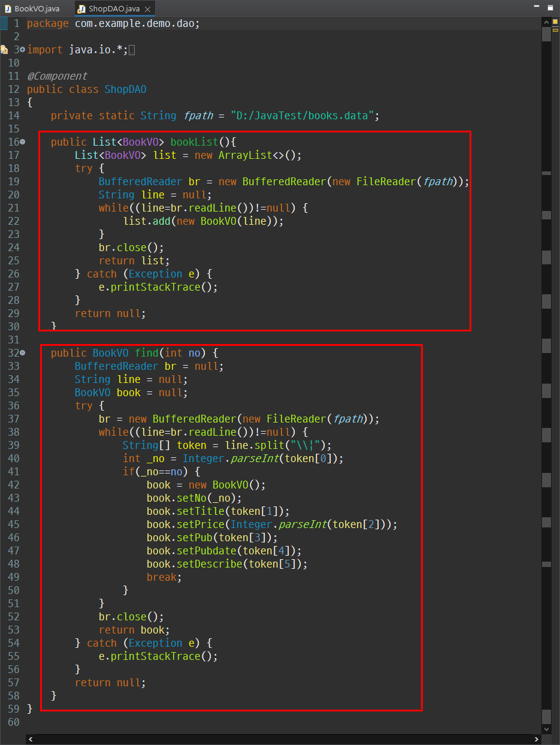Click the collapsed imports placeholder box after java.io.*;
Viewport: 560px width, 745px height.
pyautogui.click(x=132, y=50)
